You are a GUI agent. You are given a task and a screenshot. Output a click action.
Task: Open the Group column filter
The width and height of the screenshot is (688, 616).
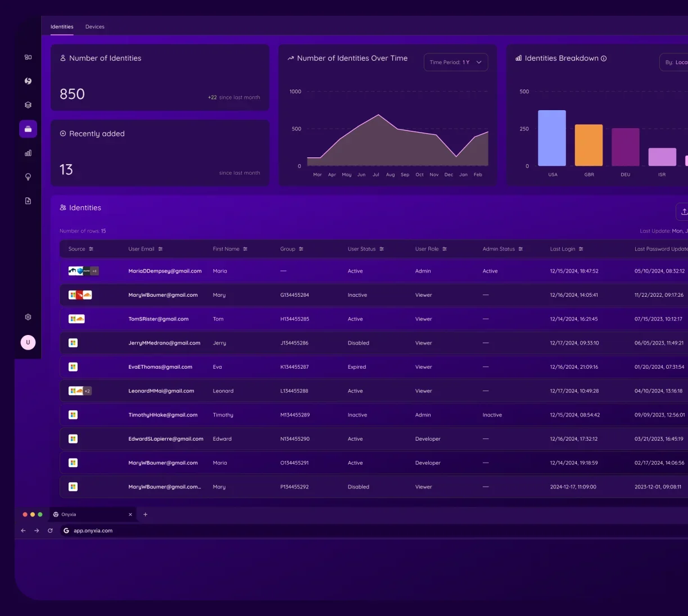(301, 249)
